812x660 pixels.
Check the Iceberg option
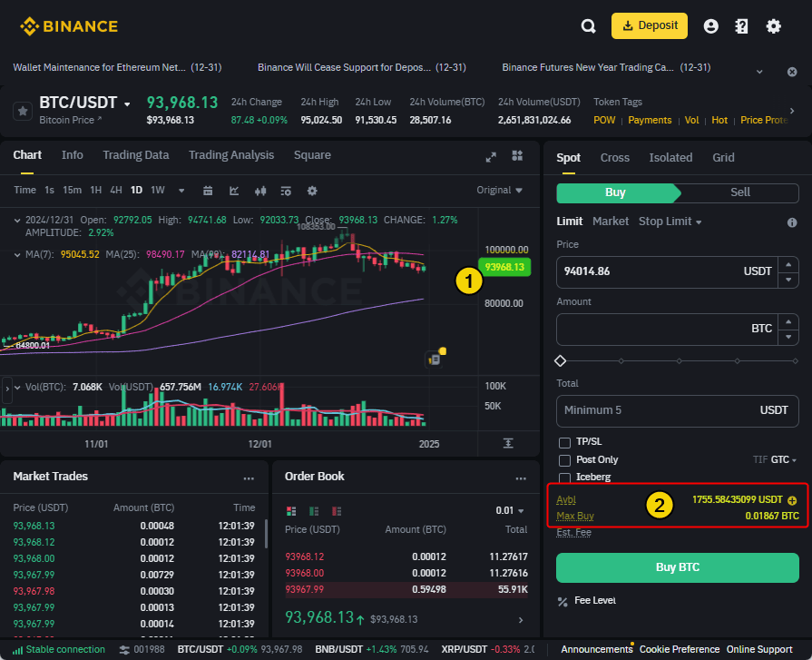pos(564,478)
